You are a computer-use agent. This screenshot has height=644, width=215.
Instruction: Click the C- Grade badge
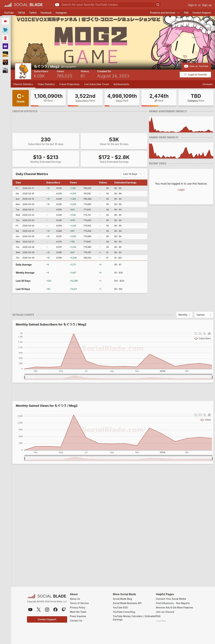point(21,98)
